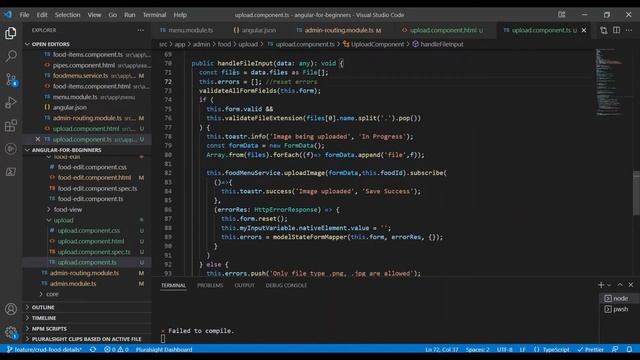Image resolution: width=640 pixels, height=360 pixels.
Task: Click the feature/crud-food-details branch in status bar
Action: (x=44, y=349)
